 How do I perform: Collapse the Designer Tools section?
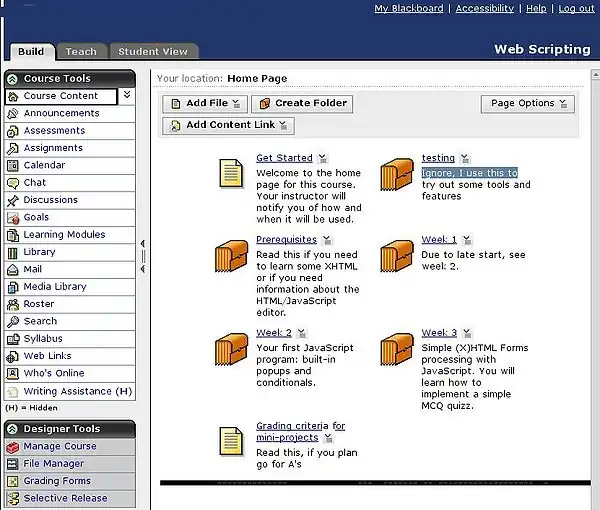12,429
